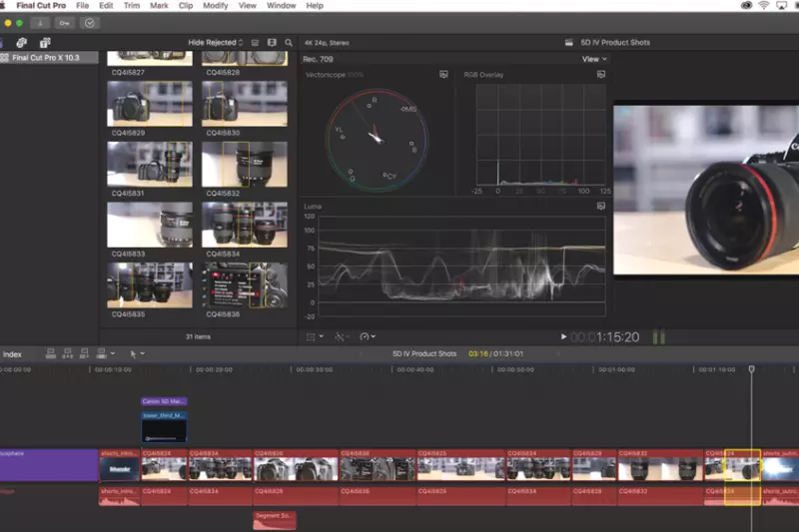Open the Modify menu
The width and height of the screenshot is (799, 532).
pyautogui.click(x=216, y=6)
